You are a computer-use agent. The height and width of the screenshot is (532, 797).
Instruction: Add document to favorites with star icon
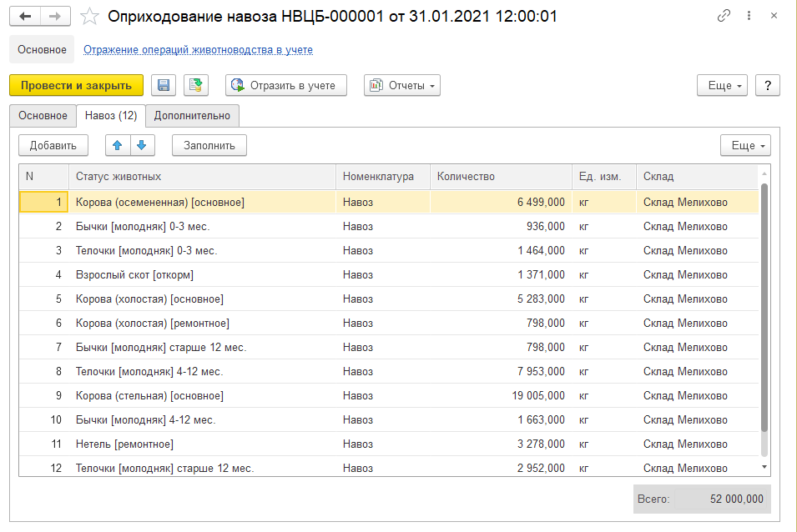tap(89, 17)
